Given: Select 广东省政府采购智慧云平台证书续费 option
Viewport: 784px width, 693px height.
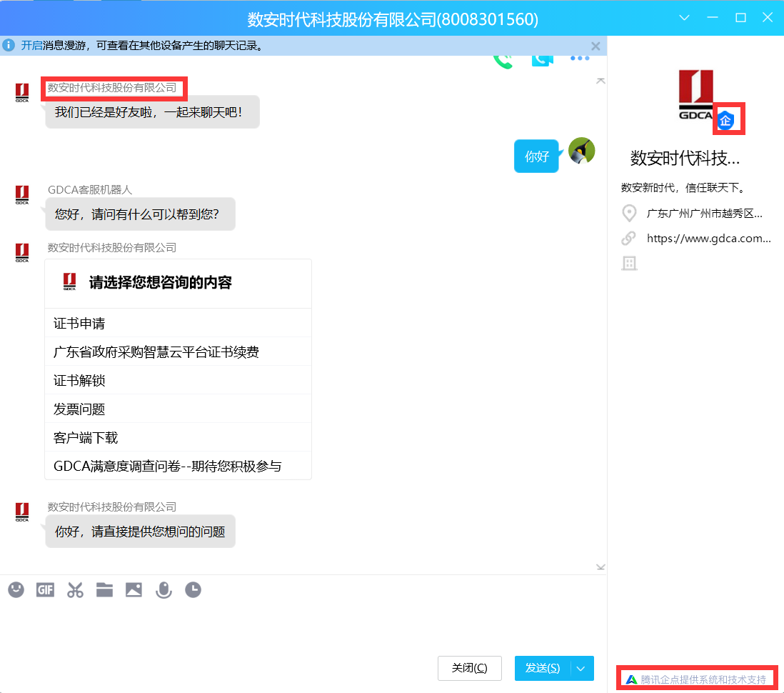Looking at the screenshot, I should (x=178, y=352).
